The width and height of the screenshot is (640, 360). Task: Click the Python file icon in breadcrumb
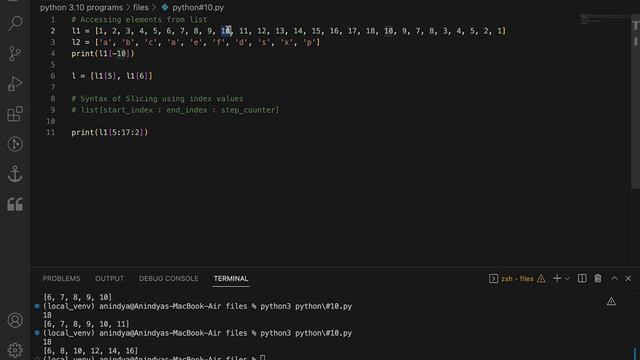[165, 7]
